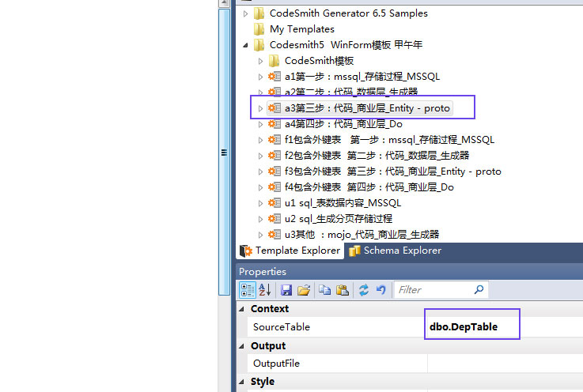The height and width of the screenshot is (392, 583).
Task: Click the scrollbar up arrow button
Action: [x=224, y=3]
